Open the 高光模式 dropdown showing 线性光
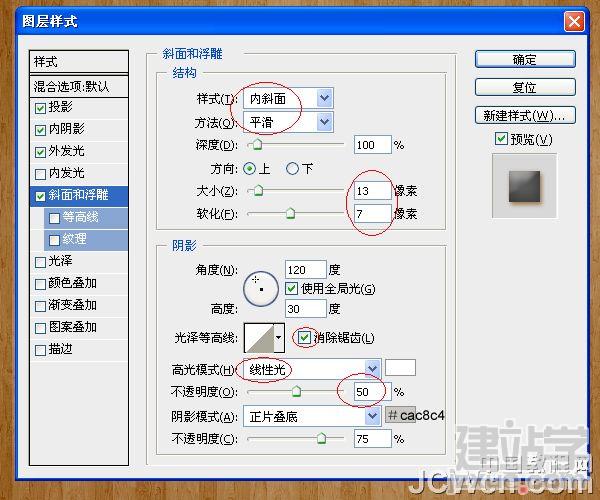600x500 pixels. [312, 369]
